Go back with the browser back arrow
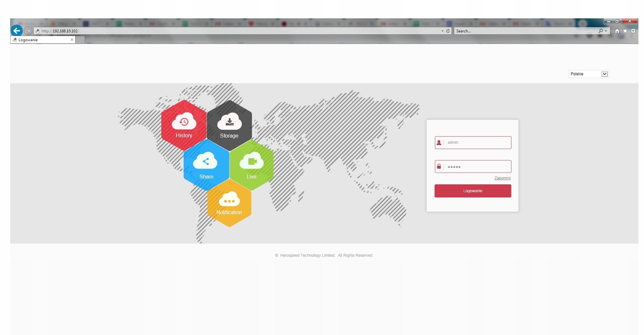644x335 pixels. click(17, 31)
